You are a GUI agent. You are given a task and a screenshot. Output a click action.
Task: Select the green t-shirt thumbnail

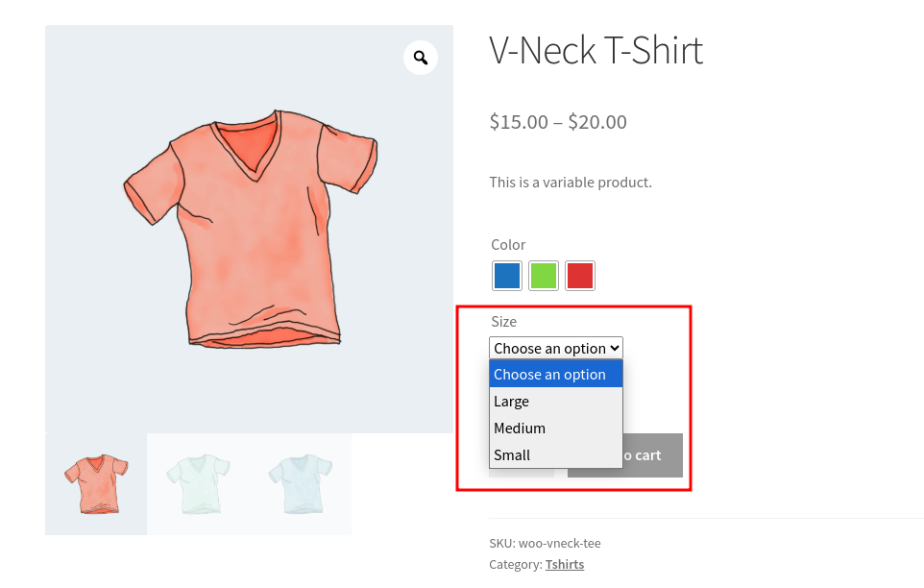point(198,484)
